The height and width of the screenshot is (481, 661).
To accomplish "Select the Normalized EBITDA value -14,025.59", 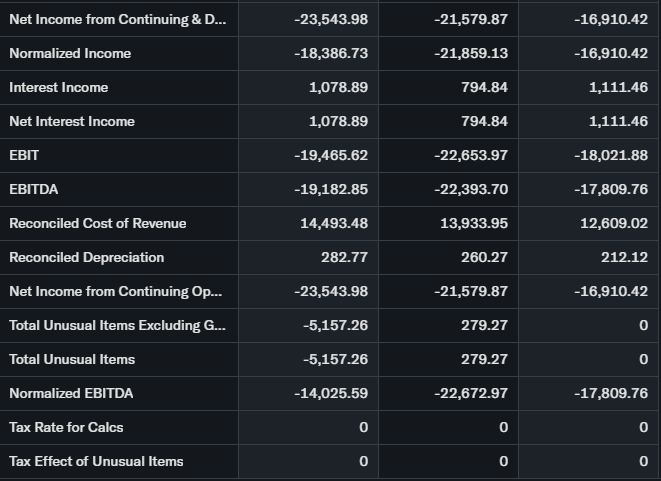I will click(x=331, y=393).
